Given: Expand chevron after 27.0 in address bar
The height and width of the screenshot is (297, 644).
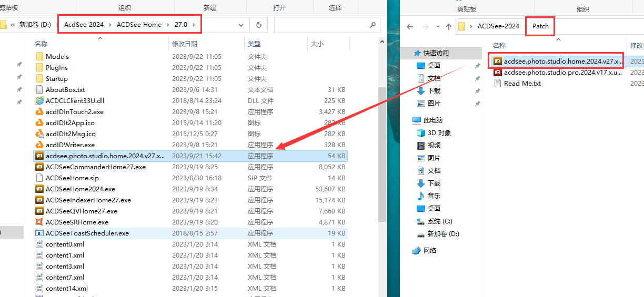Looking at the screenshot, I should point(194,25).
